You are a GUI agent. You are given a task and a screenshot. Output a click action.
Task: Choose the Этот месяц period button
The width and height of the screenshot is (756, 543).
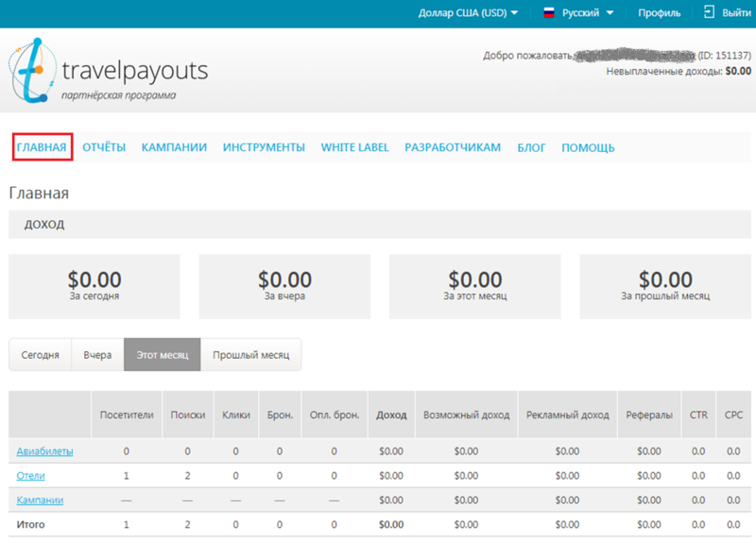(x=162, y=355)
